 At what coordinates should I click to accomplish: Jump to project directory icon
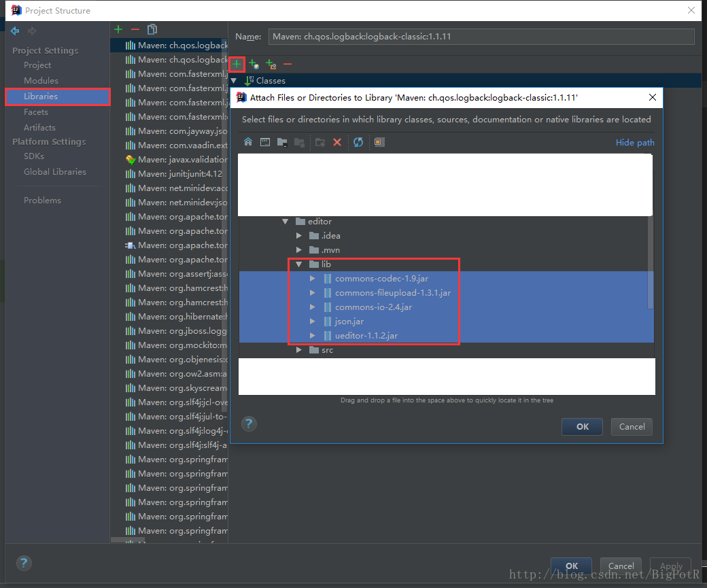coord(282,143)
